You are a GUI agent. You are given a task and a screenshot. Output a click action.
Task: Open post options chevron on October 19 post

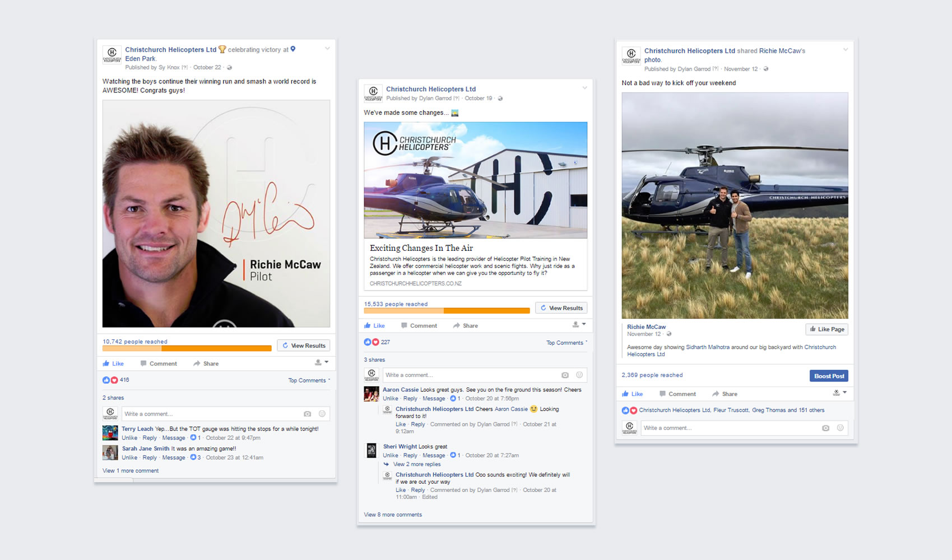(x=584, y=88)
